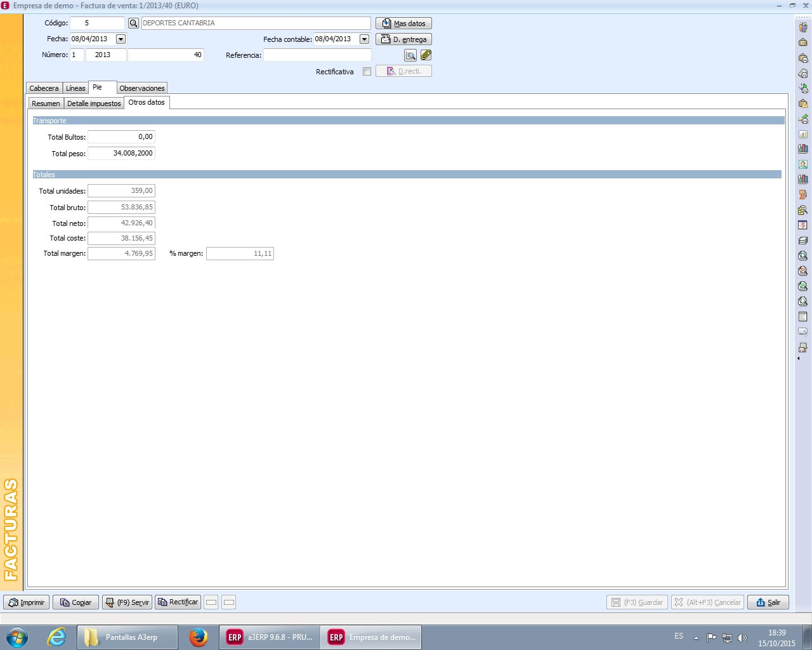Click the people group icon in sidebar

click(802, 27)
